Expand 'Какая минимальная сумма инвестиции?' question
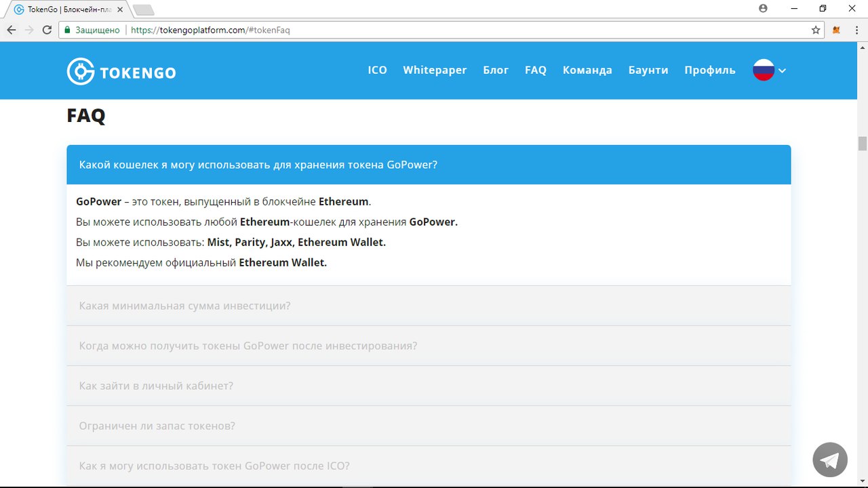 click(429, 306)
